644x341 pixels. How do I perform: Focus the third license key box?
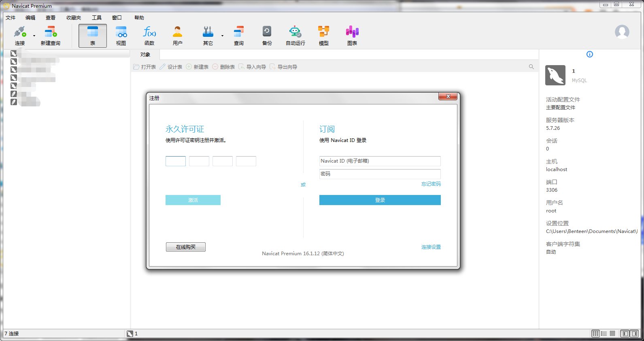click(223, 161)
